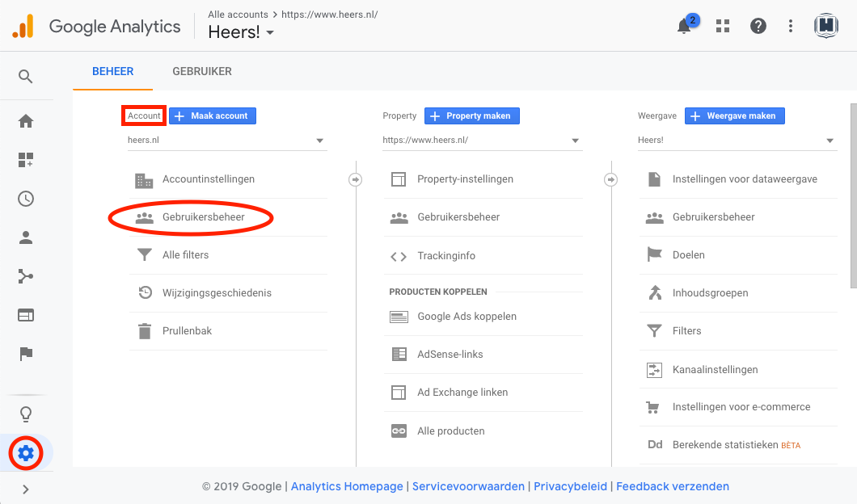Open the Analytics Homepage link
857x504 pixels.
tap(347, 486)
